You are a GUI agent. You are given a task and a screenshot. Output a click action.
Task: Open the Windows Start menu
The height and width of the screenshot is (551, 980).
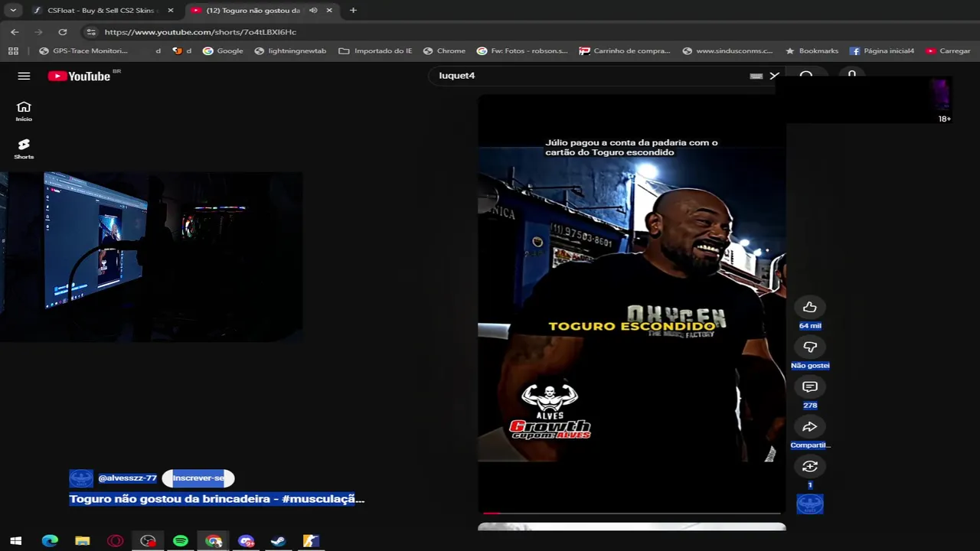pos(15,541)
